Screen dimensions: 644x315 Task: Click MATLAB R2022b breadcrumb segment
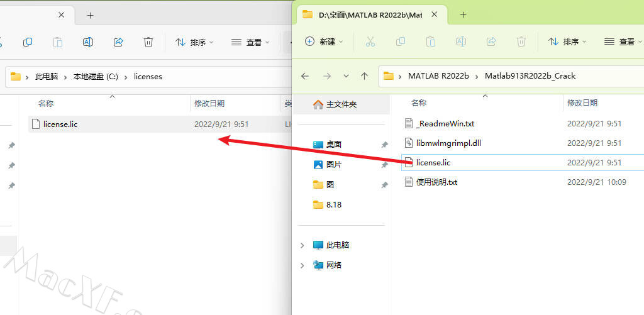438,76
